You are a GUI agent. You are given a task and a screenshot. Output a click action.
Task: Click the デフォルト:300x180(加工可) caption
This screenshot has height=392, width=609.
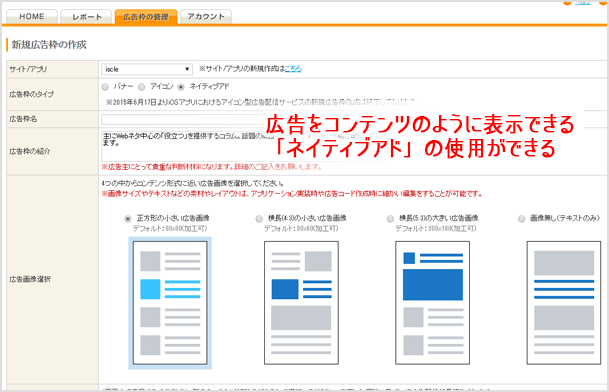[x=435, y=228]
